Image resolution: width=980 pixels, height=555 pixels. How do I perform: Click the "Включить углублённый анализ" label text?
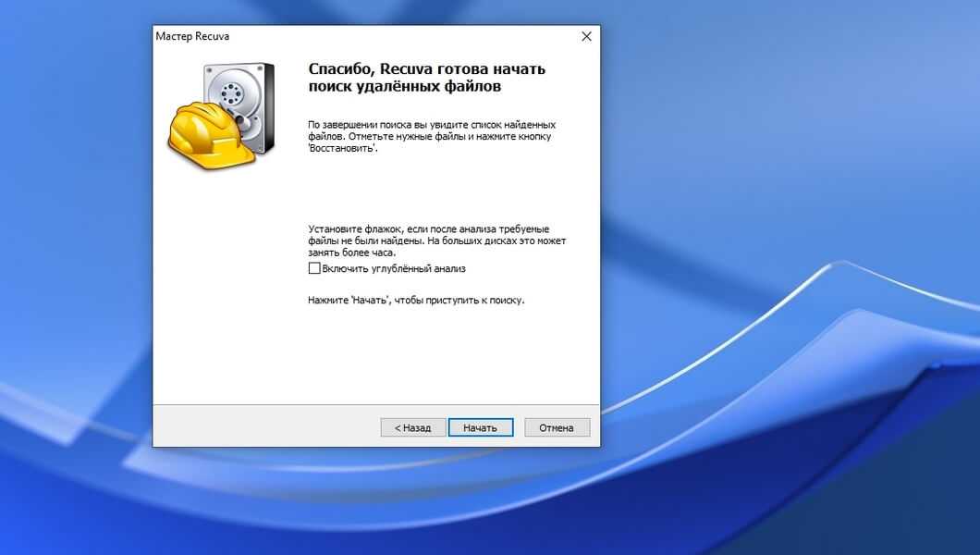tap(394, 268)
